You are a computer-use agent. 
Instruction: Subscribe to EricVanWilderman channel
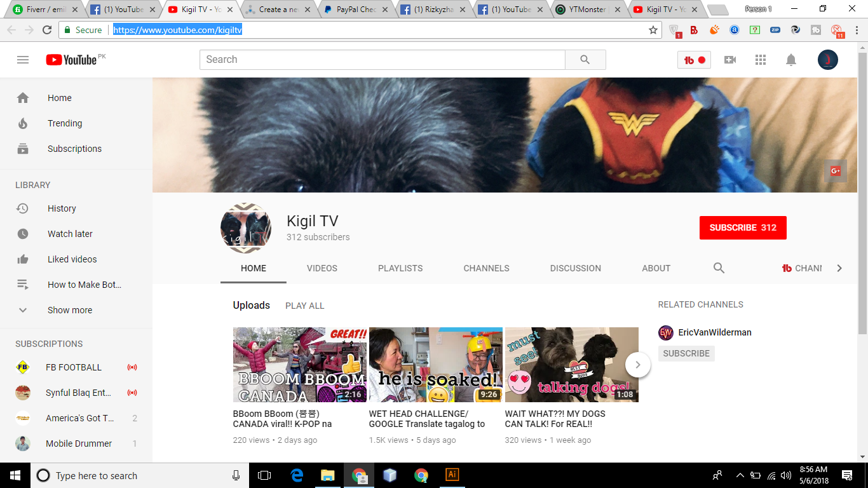point(686,353)
